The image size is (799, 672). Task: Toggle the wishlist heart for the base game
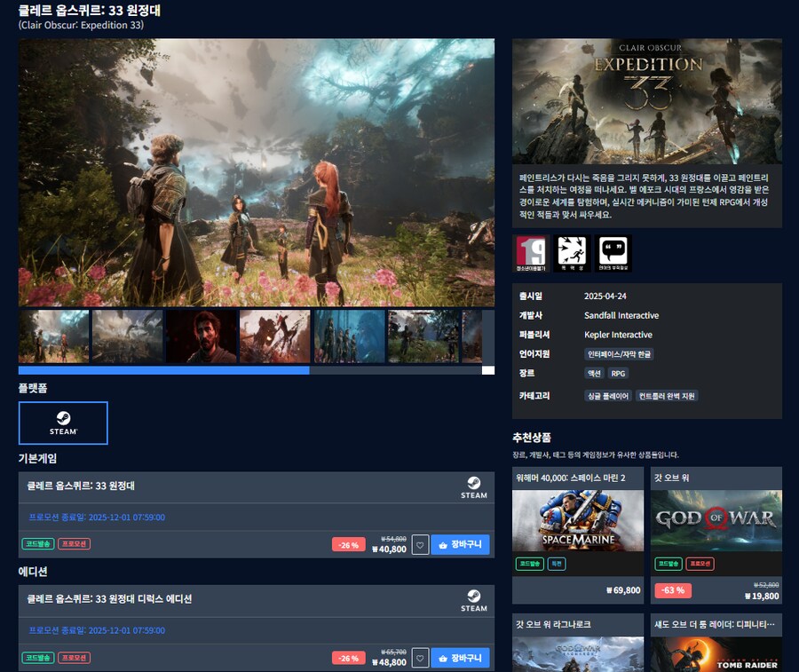(x=420, y=545)
